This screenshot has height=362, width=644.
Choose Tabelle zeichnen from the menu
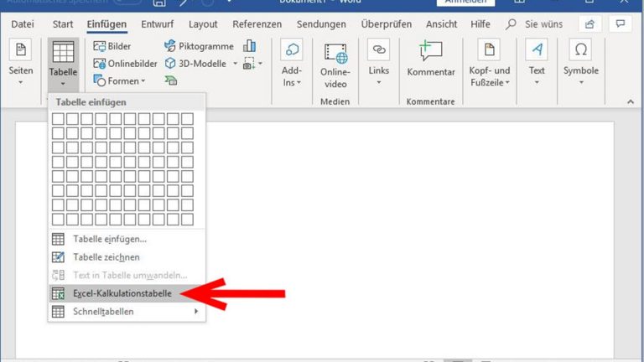(106, 257)
